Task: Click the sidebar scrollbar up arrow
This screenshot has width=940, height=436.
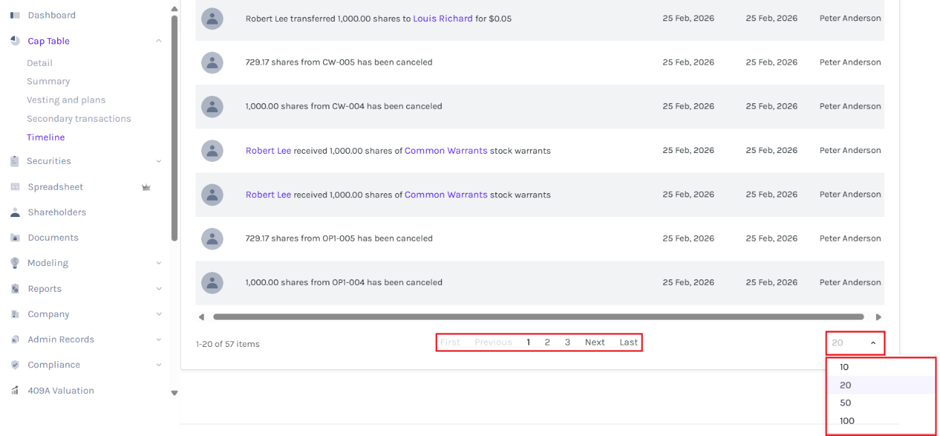Action: coord(174,9)
